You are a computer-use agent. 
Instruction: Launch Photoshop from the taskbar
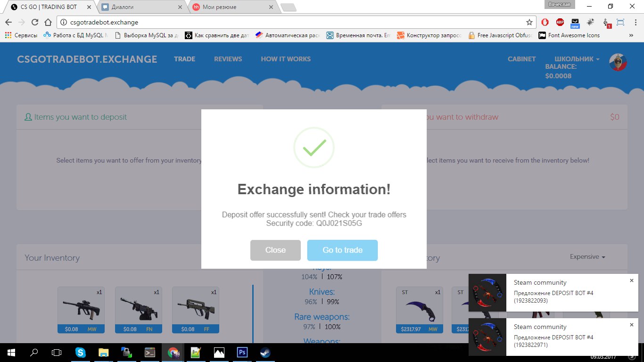coord(242,352)
